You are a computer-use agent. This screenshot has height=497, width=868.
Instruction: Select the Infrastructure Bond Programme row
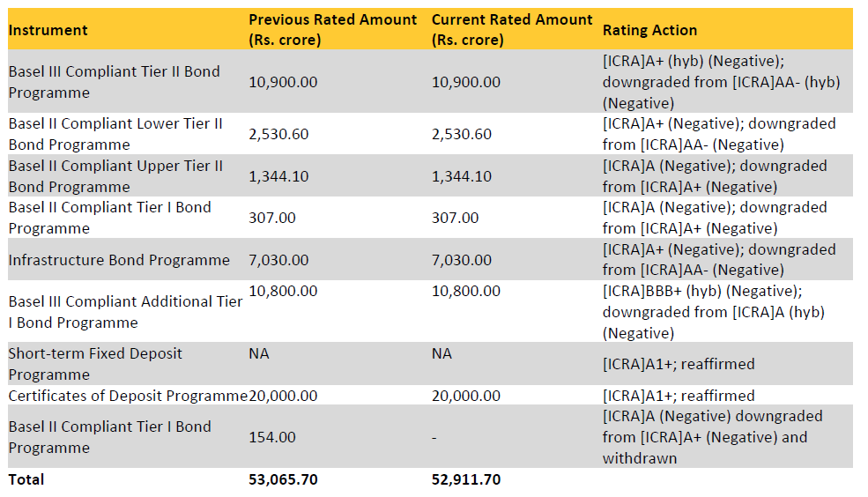[x=119, y=260]
